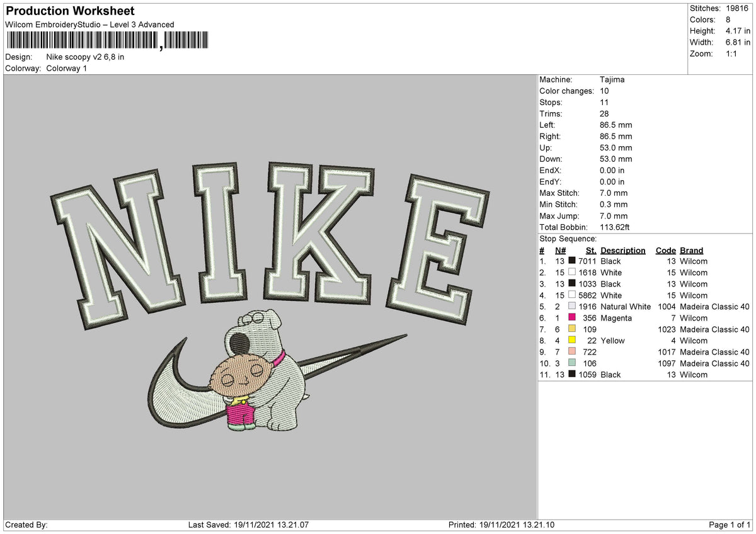Select the Trims value 28
The image size is (756, 534).
click(x=605, y=114)
